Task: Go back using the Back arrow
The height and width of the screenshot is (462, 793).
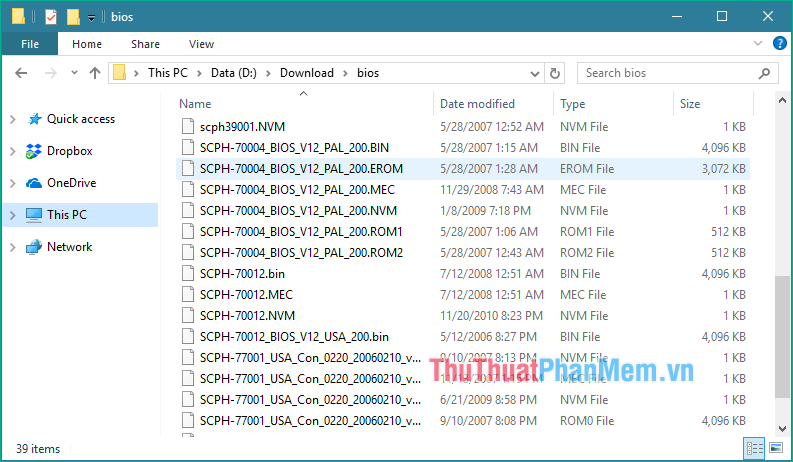Action: point(22,73)
